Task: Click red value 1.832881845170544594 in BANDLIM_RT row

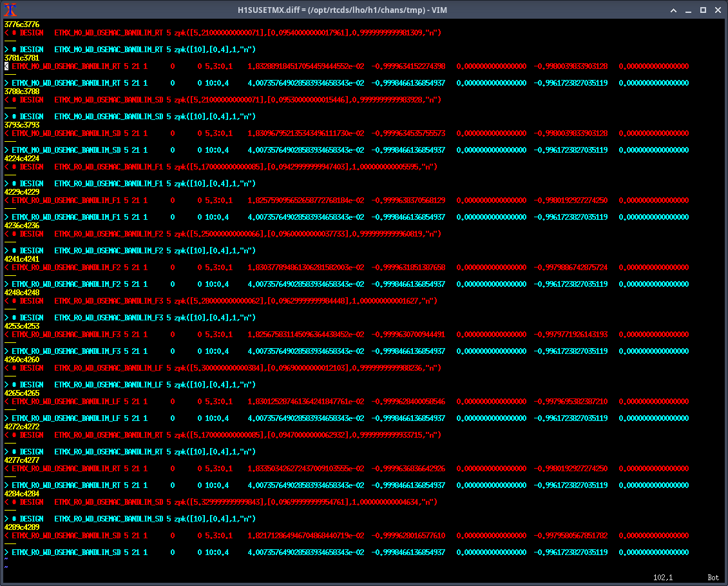Action: coord(305,66)
